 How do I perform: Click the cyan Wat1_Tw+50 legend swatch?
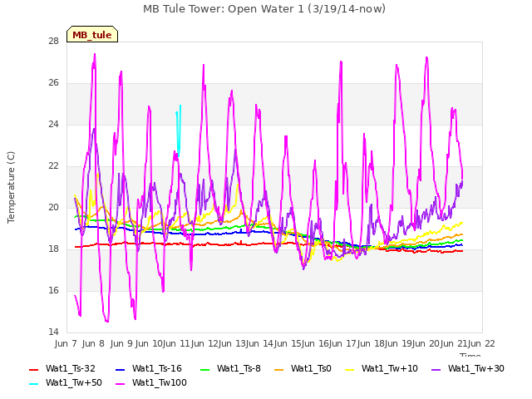pos(34,384)
